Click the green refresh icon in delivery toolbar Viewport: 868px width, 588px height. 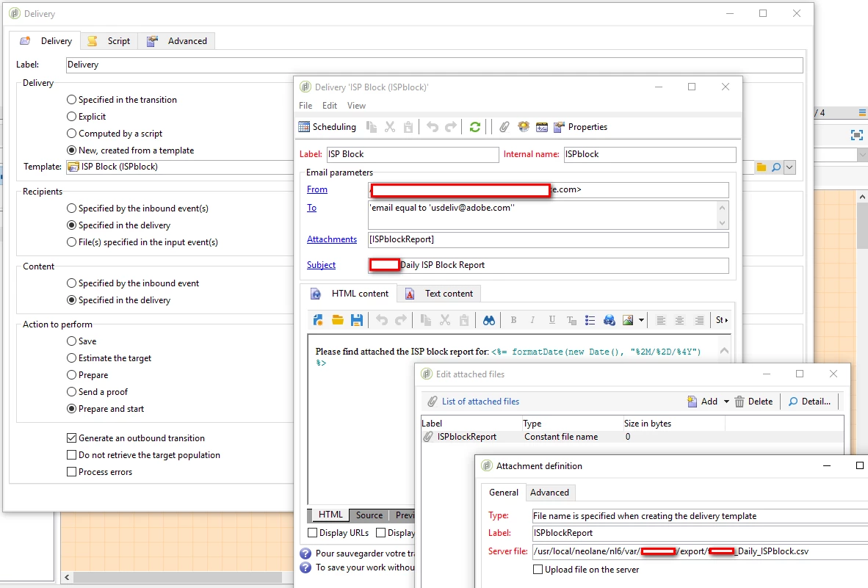pyautogui.click(x=474, y=127)
